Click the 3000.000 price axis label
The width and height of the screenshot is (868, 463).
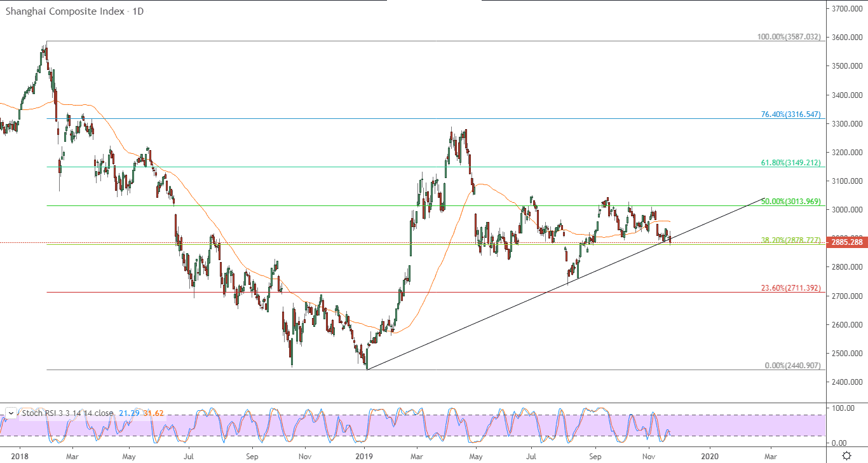point(847,210)
